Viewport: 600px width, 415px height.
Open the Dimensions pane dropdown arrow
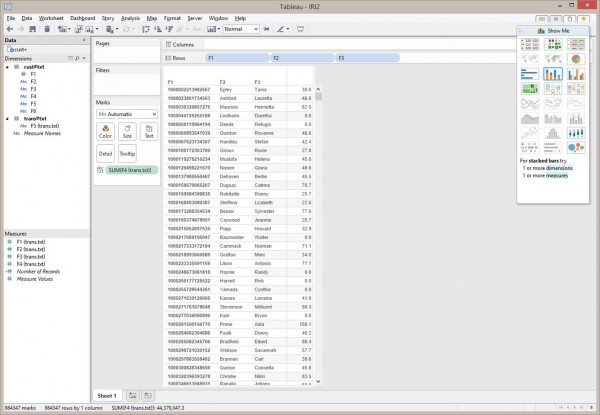pos(84,59)
